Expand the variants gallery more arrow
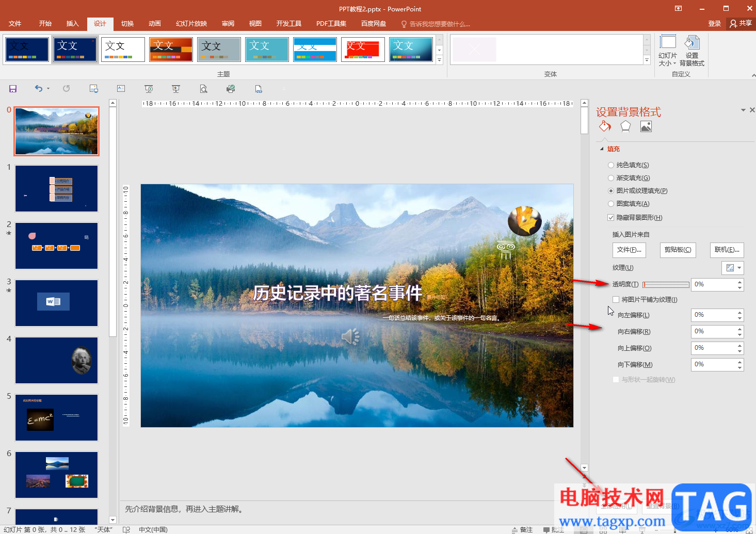This screenshot has width=756, height=534. pyautogui.click(x=647, y=60)
